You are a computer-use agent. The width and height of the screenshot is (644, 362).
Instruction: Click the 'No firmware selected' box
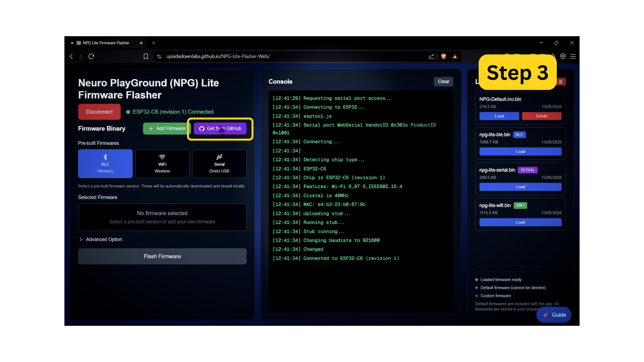click(x=162, y=217)
